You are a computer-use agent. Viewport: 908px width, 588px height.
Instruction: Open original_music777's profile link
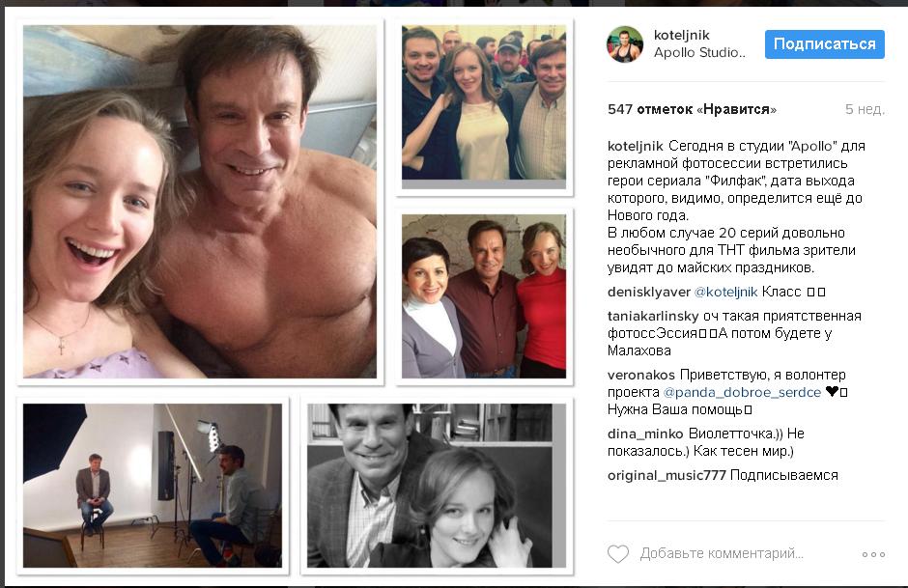point(667,475)
